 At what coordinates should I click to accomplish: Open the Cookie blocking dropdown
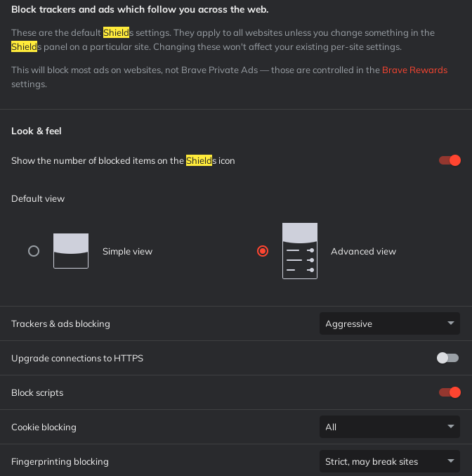click(389, 427)
